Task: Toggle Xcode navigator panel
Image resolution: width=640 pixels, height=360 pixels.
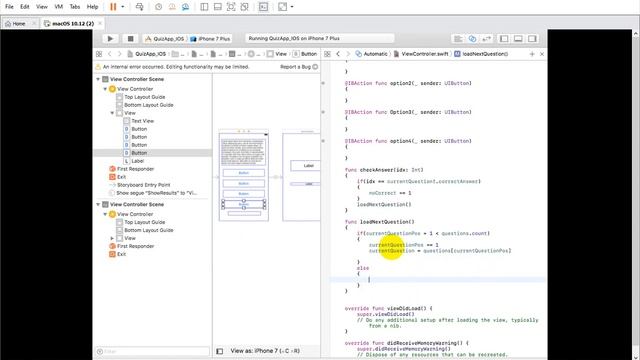Action: coord(504,39)
